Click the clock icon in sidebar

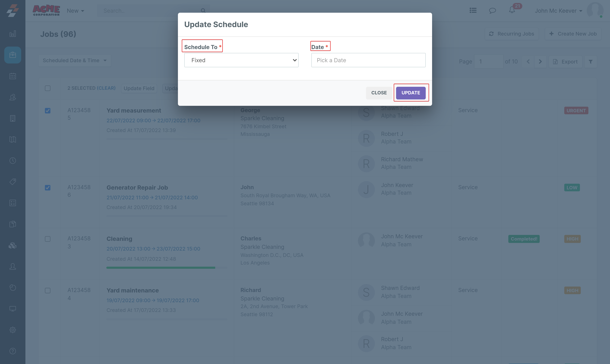pyautogui.click(x=13, y=160)
